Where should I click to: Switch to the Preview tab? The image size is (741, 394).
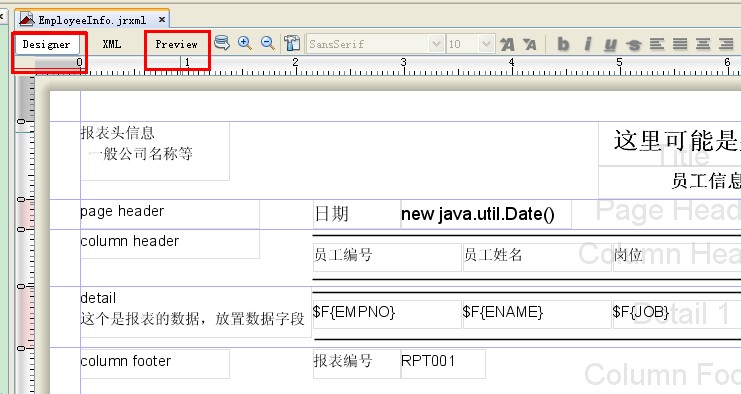tap(176, 44)
